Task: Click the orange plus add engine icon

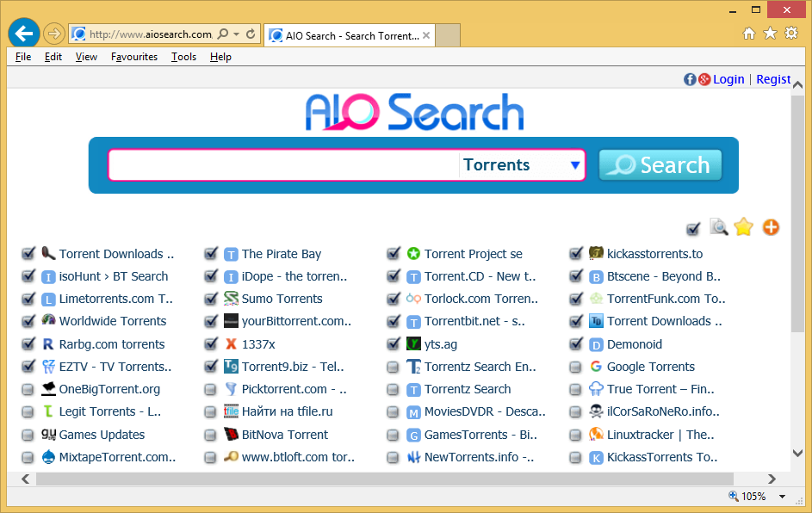Action: [x=771, y=227]
